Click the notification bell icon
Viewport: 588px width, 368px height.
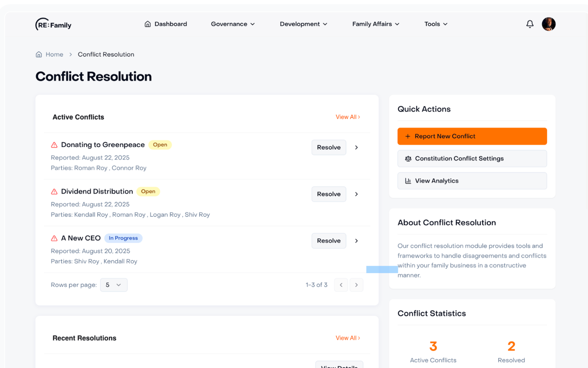(x=529, y=24)
